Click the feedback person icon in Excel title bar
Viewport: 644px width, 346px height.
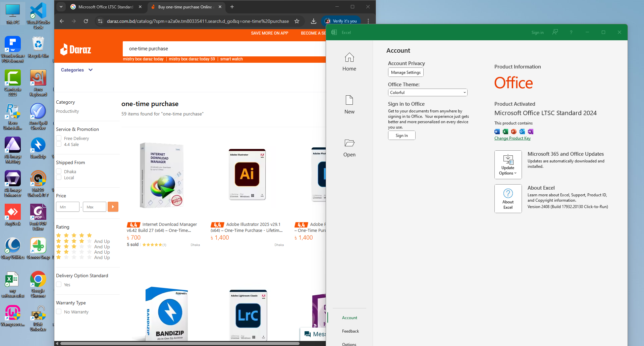coord(555,32)
